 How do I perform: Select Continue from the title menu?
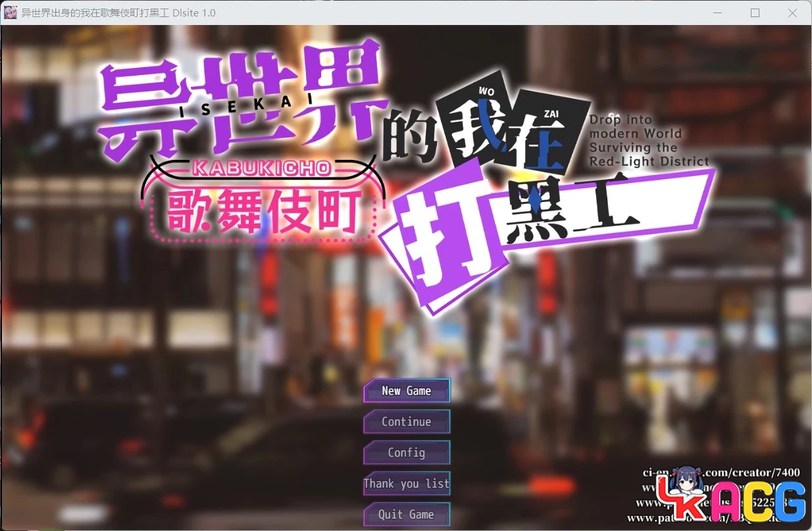[x=407, y=421]
